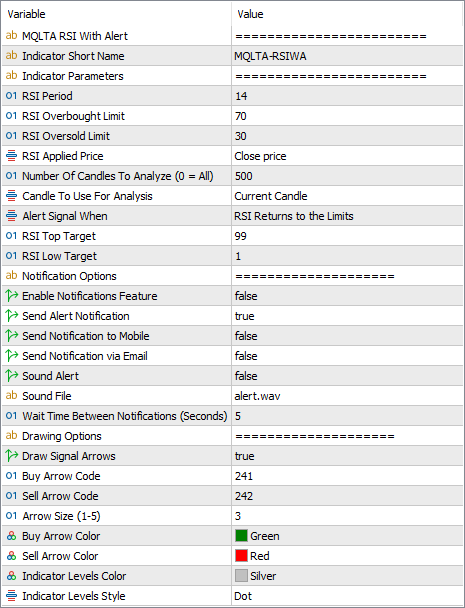Click the alert.wav Sound File value field
The width and height of the screenshot is (465, 608).
[x=347, y=396]
